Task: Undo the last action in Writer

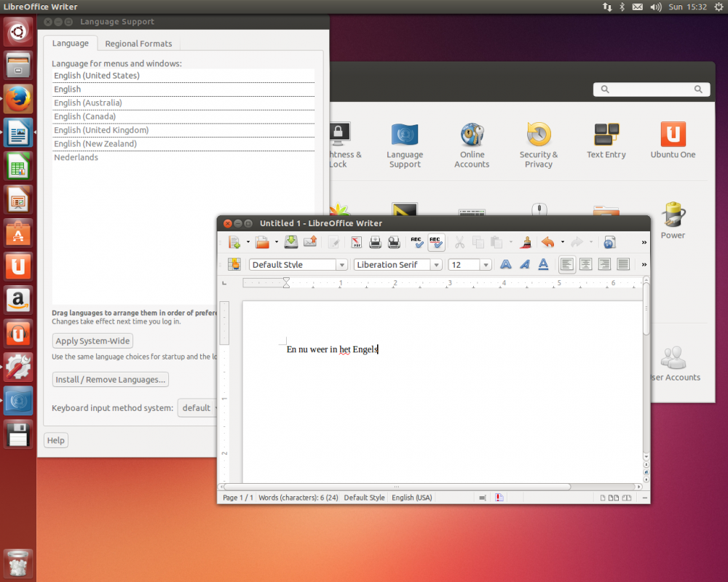Action: [x=548, y=242]
